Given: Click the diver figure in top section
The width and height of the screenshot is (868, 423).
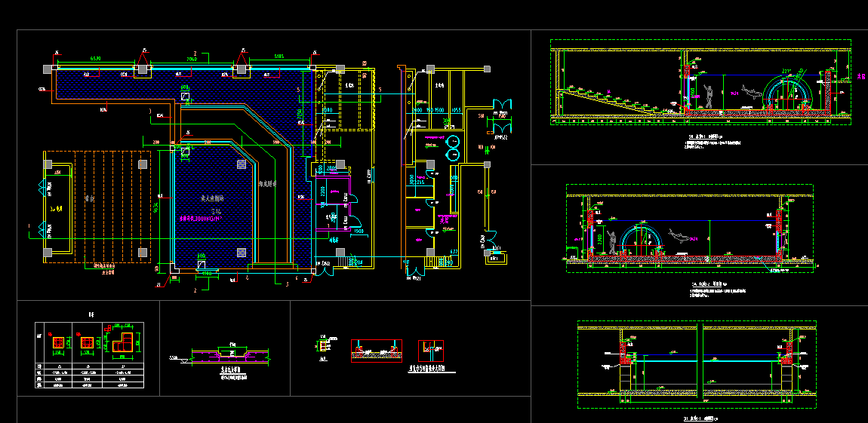Looking at the screenshot, I should (x=708, y=95).
